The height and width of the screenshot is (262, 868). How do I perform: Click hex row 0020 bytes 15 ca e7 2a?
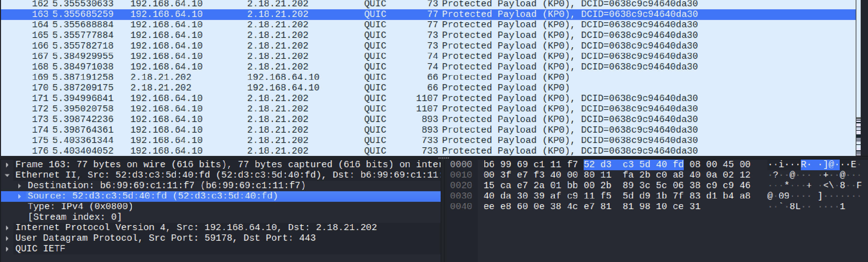click(514, 186)
